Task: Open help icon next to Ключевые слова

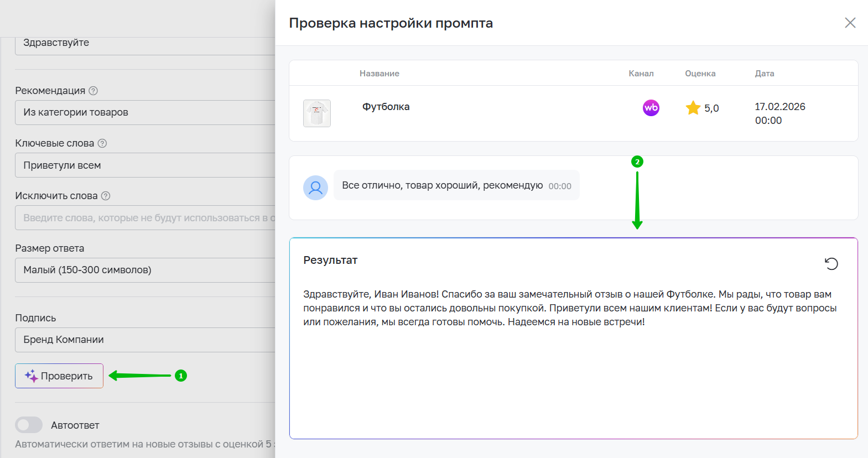Action: [102, 143]
